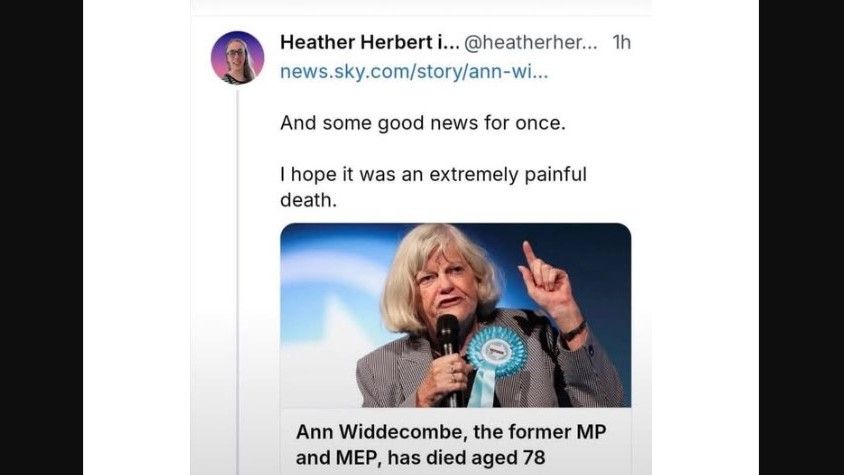Click the 1h post timestamp
Viewport: 844px width, 475px height.
622,43
